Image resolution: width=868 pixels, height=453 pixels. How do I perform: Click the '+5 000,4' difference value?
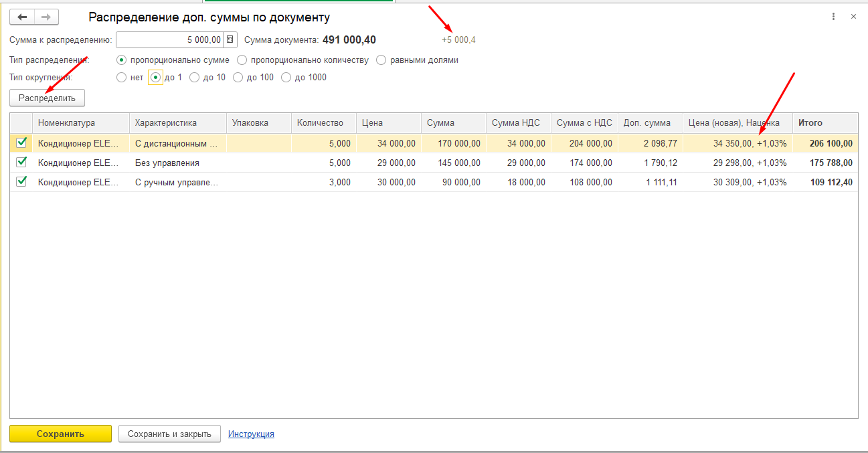click(458, 40)
